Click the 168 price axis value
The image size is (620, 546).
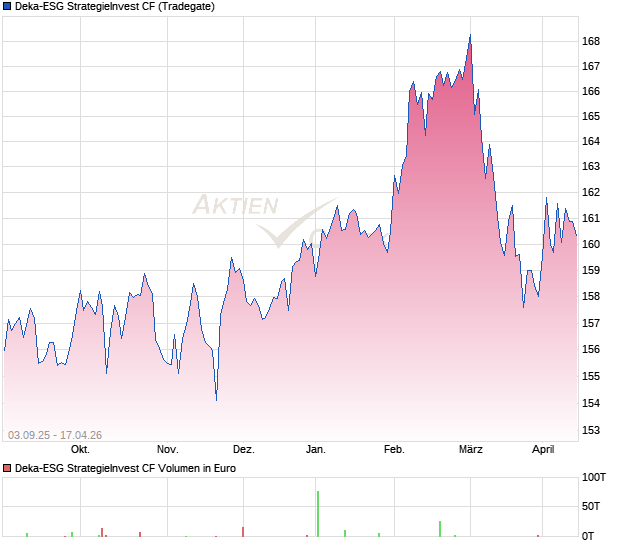pos(591,41)
